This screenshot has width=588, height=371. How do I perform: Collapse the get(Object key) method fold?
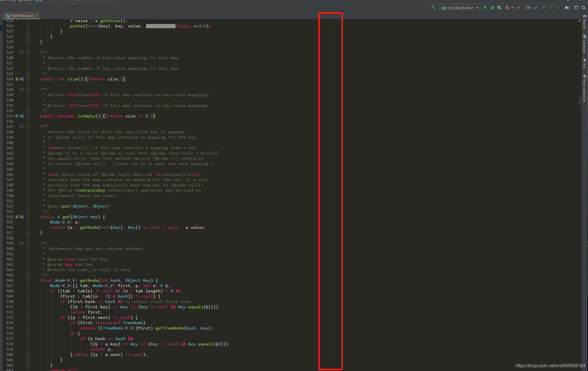point(28,217)
